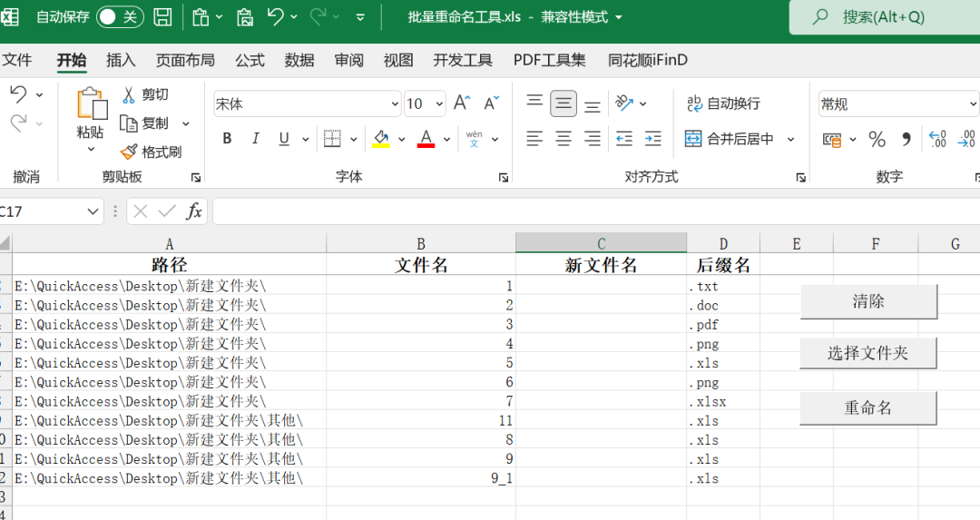Click the 清除 button
980x520 pixels.
click(x=868, y=301)
